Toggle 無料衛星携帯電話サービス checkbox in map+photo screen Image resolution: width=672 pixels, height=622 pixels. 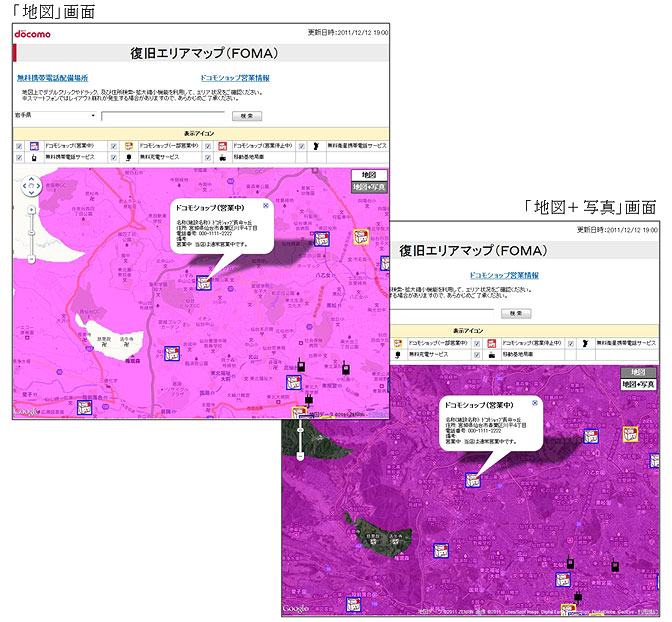click(x=571, y=343)
